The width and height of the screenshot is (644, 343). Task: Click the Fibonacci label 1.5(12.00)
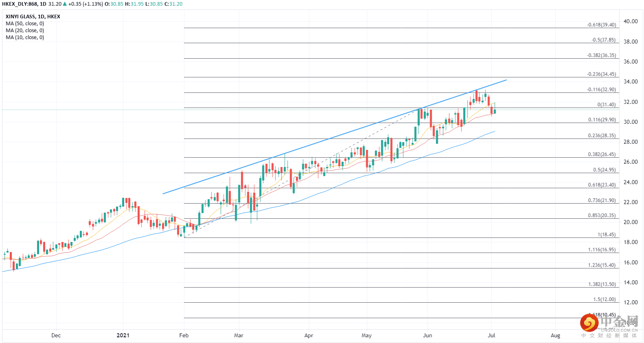click(x=604, y=299)
